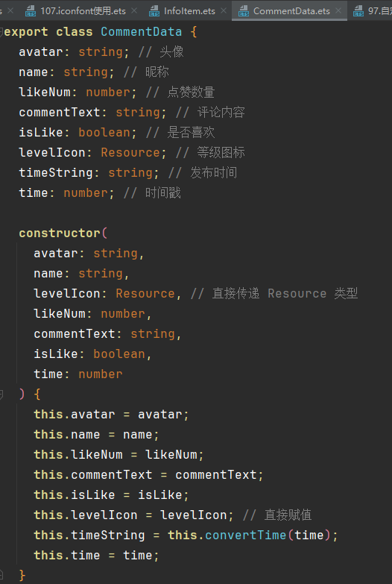Image resolution: width=392 pixels, height=584 pixels.
Task: Collapse the CommentData class fold marker
Action: point(1,32)
